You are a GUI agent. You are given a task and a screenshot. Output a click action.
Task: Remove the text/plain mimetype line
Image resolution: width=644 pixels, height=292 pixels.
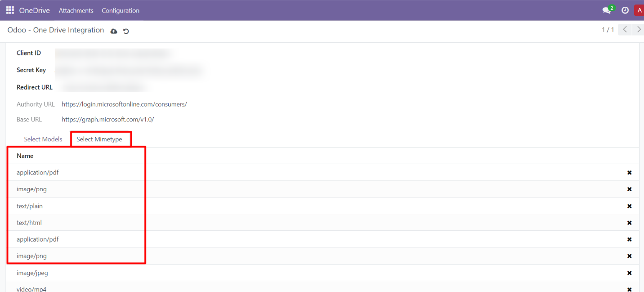coord(629,206)
